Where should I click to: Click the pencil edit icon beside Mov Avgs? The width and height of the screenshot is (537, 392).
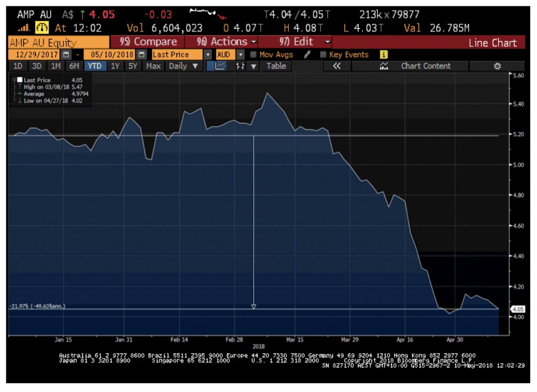point(307,55)
